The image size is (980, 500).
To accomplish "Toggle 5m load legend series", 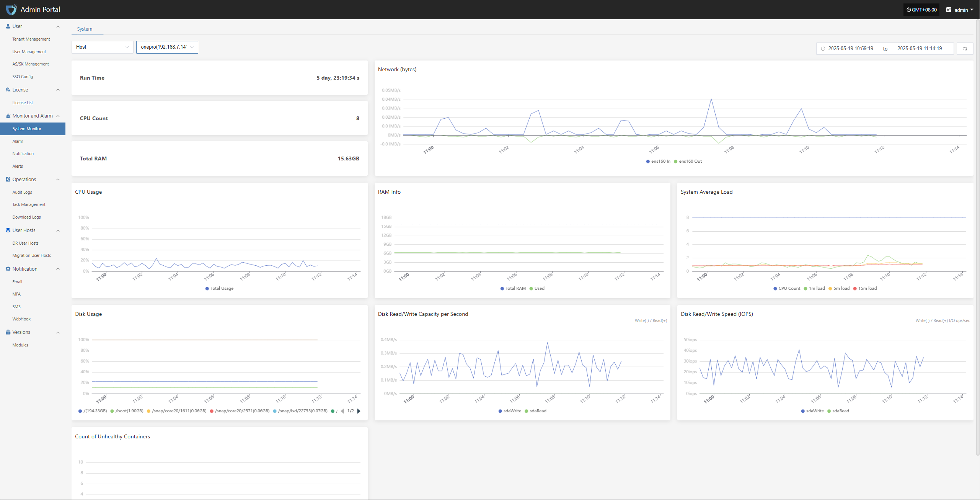I will click(839, 288).
